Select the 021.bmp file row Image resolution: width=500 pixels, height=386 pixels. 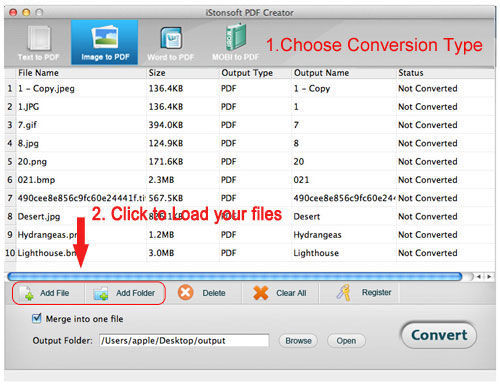point(249,180)
